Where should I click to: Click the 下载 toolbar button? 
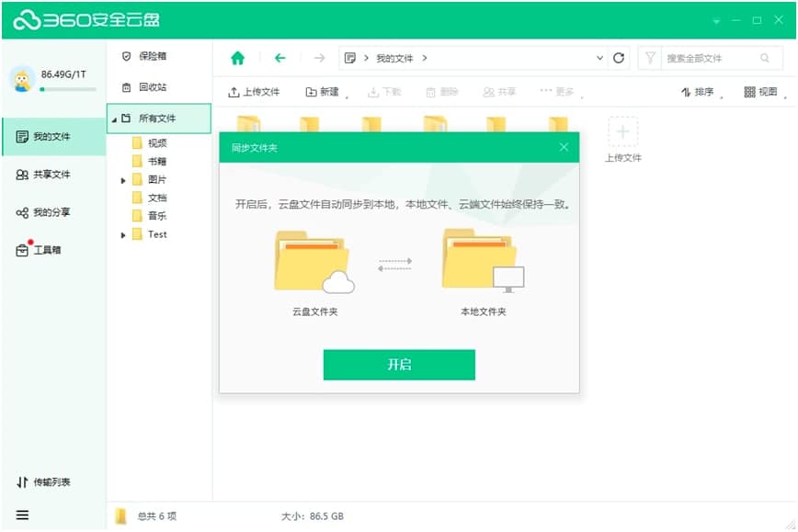click(x=384, y=92)
